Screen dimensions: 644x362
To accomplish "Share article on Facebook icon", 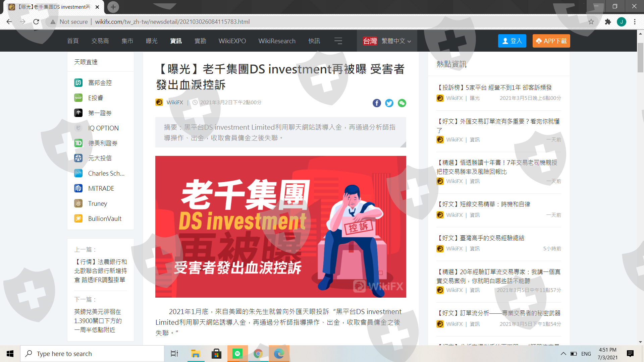I will tap(377, 103).
